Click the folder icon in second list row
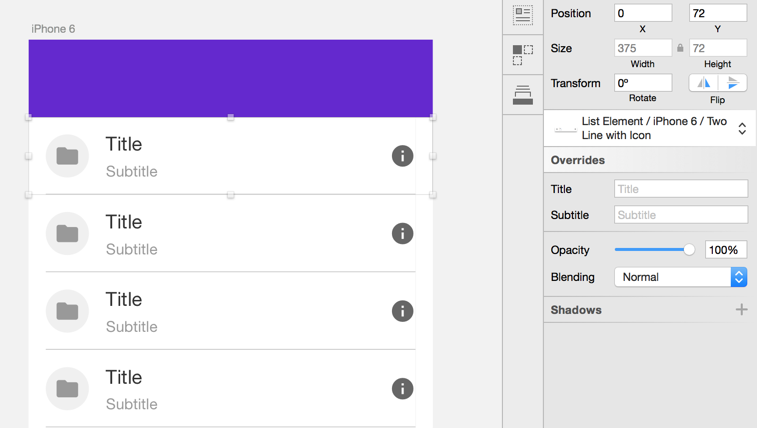 (x=67, y=234)
